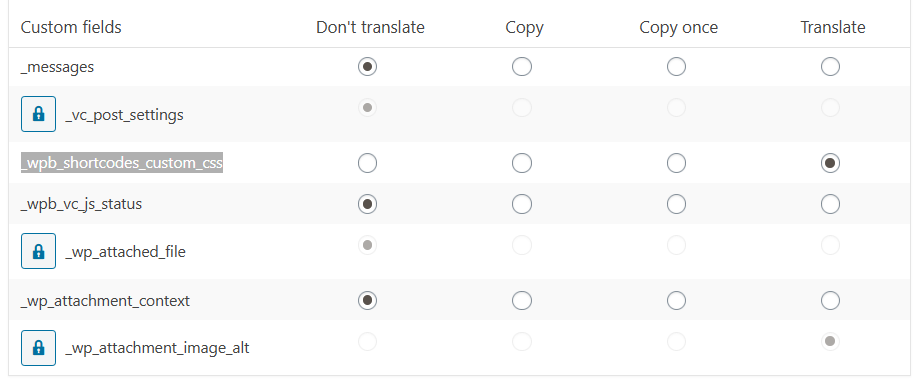Click the highlighted _wpb_shortcodes_custom_css field name
919x385 pixels.
pyautogui.click(x=122, y=162)
